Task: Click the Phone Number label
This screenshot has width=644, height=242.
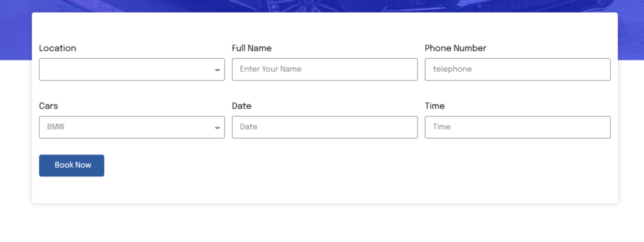Action: (x=455, y=48)
